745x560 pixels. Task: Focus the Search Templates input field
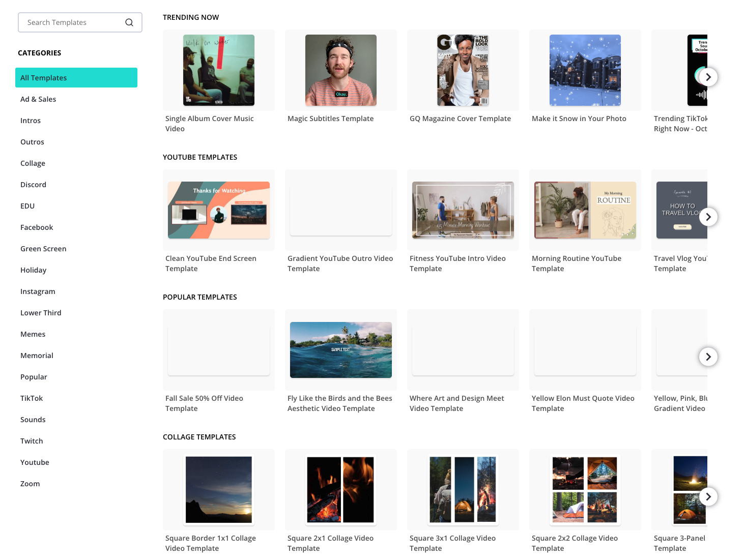coord(71,22)
